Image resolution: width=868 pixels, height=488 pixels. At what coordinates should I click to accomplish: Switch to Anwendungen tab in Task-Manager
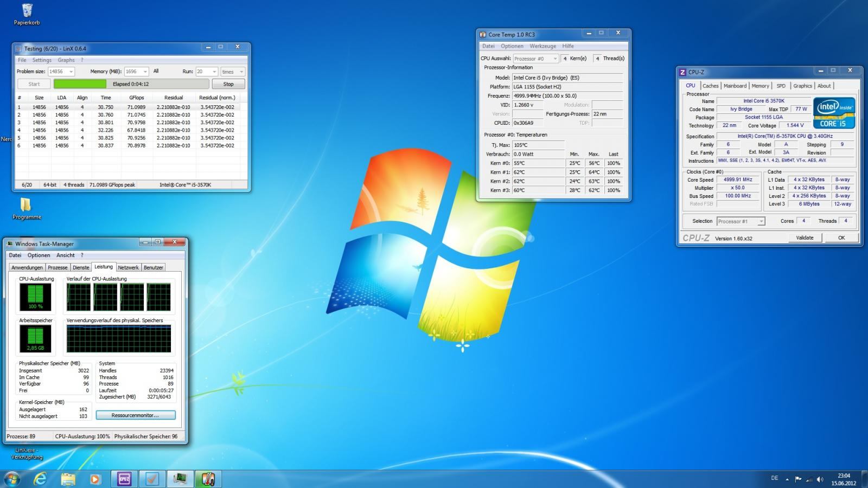27,267
